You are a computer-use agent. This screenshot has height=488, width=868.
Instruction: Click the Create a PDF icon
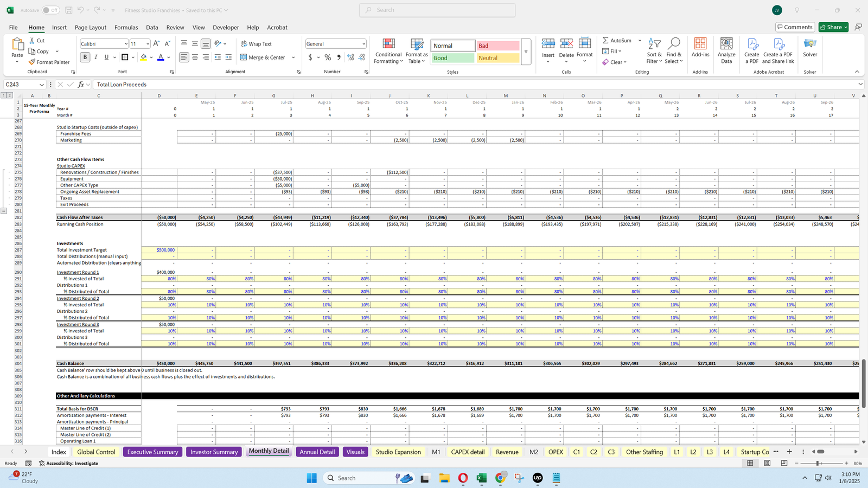click(752, 51)
